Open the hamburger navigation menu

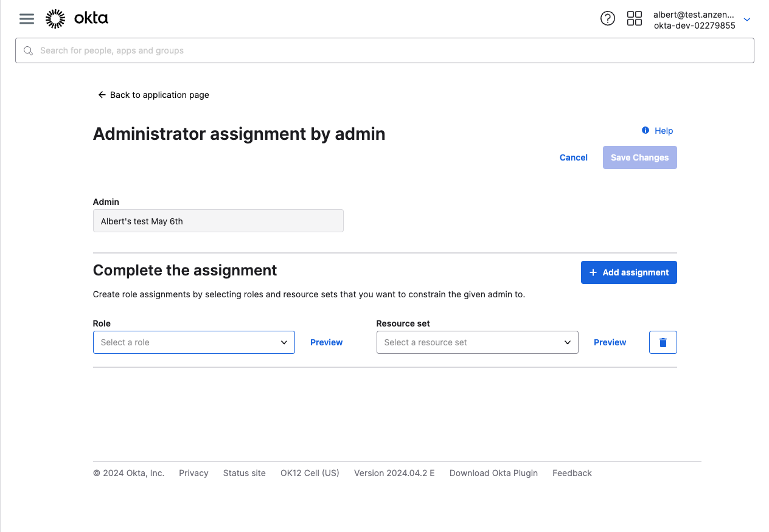27,19
